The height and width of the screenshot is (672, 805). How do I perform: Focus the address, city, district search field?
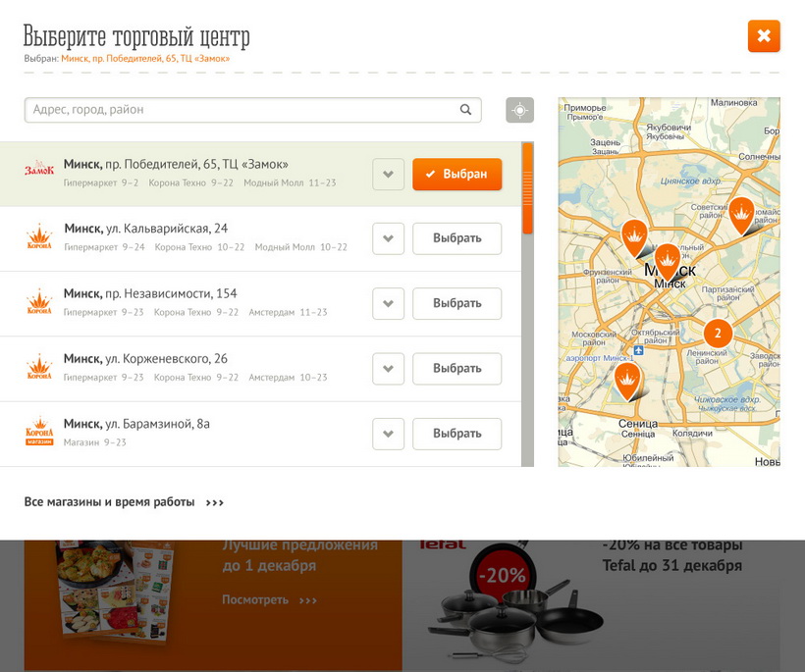(x=252, y=110)
